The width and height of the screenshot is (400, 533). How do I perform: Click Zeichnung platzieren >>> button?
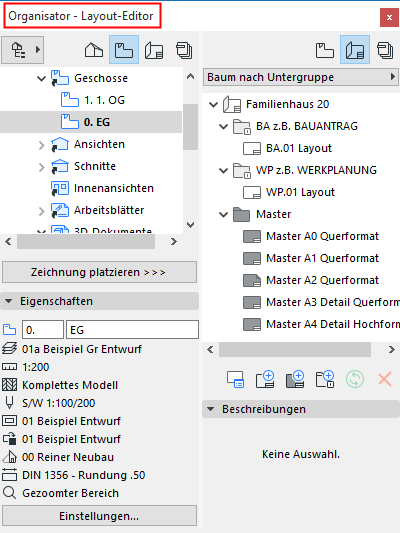[x=100, y=272]
